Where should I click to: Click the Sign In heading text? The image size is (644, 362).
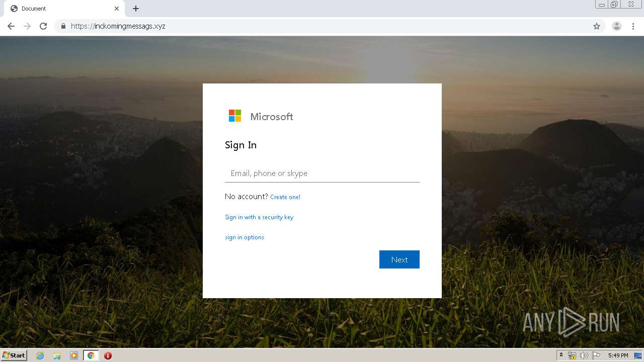(240, 145)
